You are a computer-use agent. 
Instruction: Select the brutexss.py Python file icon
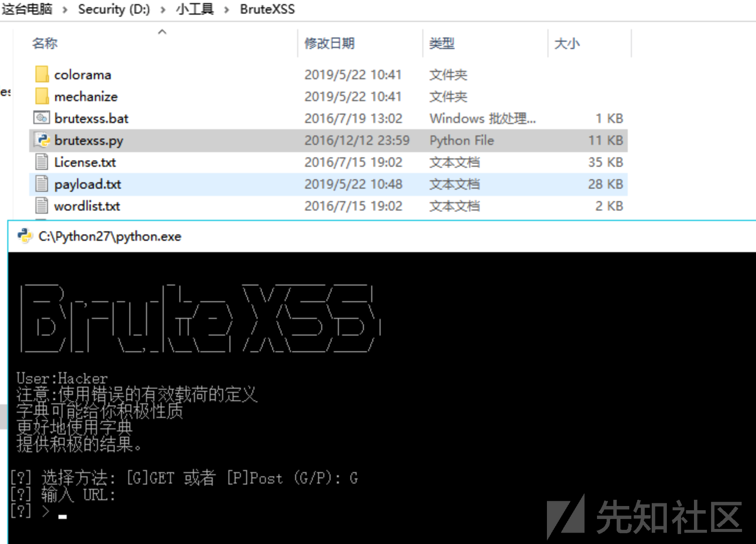coord(42,140)
